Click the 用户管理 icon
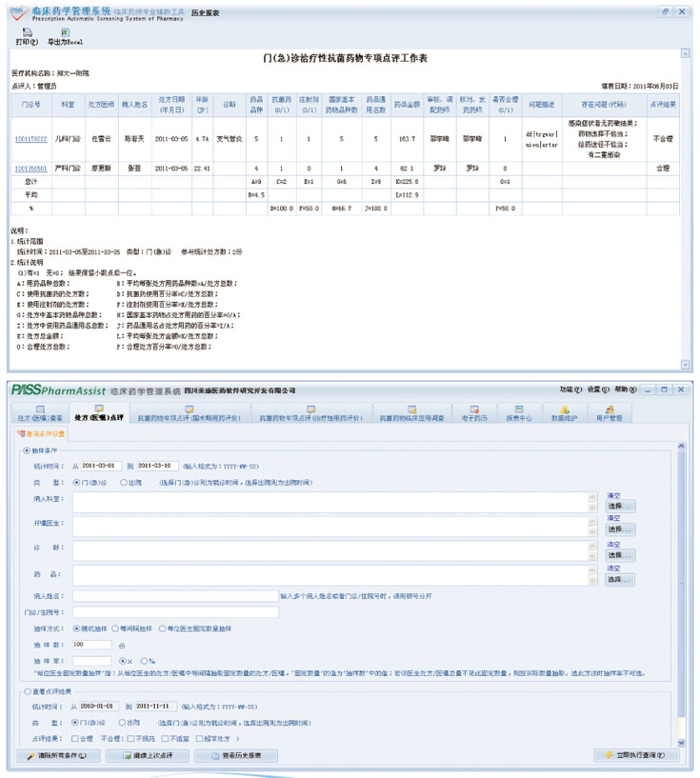700x778 pixels. point(610,409)
